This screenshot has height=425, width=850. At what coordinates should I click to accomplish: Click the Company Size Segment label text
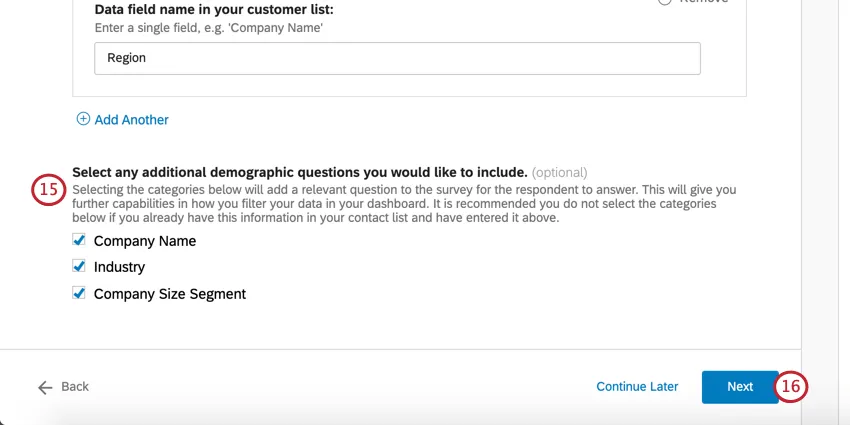coord(170,294)
